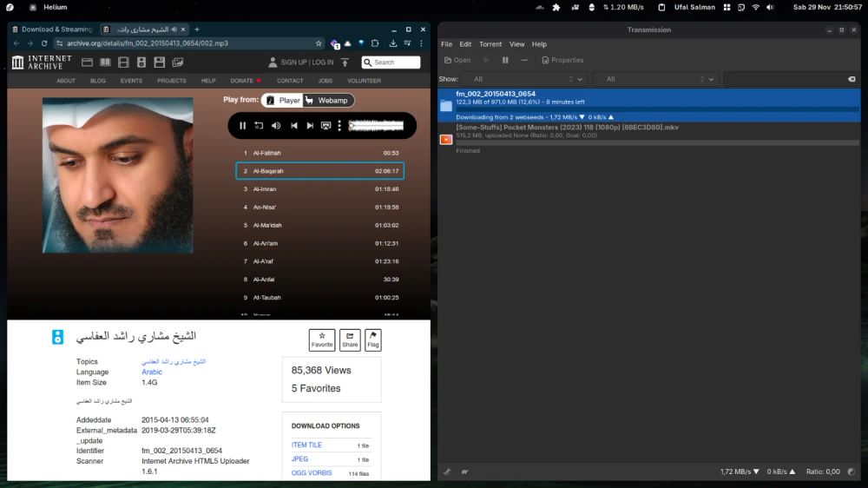868x488 pixels.
Task: Bookmark the page with the star icon
Action: (319, 43)
